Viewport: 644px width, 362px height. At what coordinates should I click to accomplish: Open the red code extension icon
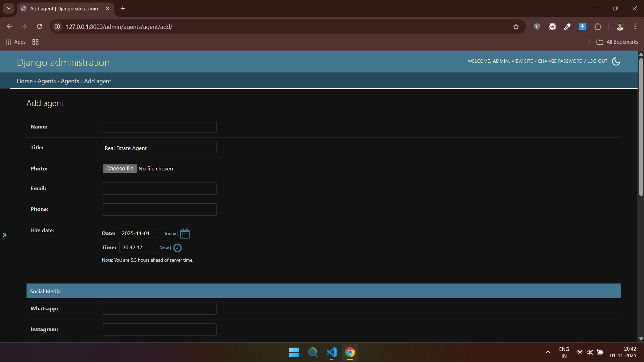[552, 27]
